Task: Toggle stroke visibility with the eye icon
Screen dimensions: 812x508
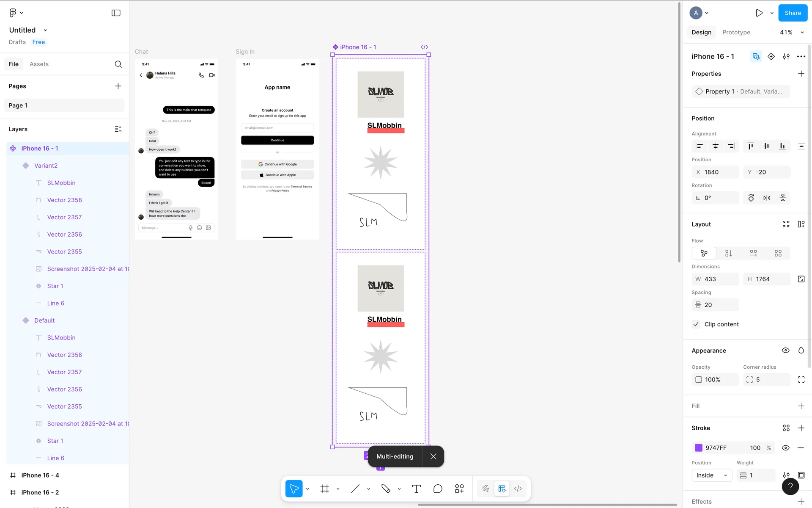Action: coord(785,448)
